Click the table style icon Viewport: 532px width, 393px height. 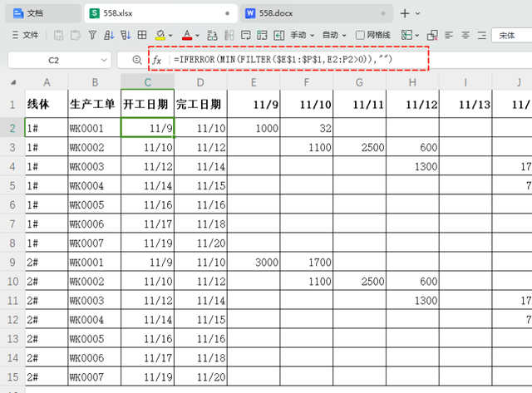pyautogui.click(x=406, y=35)
